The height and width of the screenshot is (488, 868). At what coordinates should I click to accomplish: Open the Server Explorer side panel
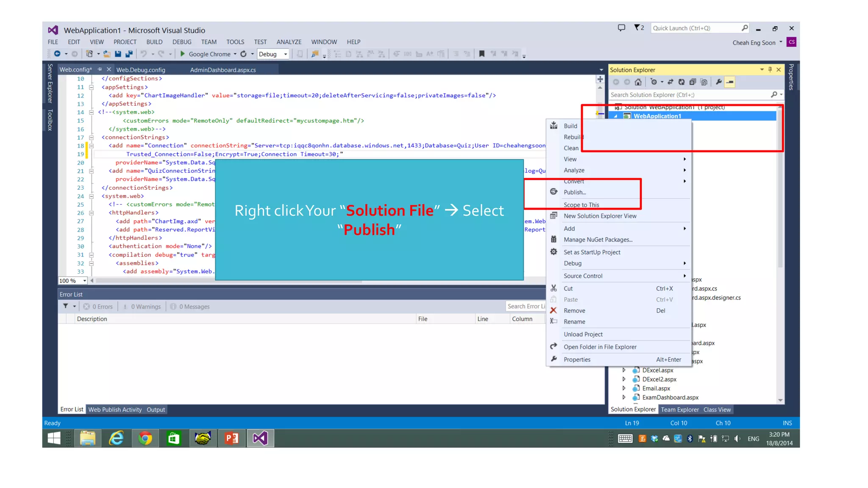point(50,83)
